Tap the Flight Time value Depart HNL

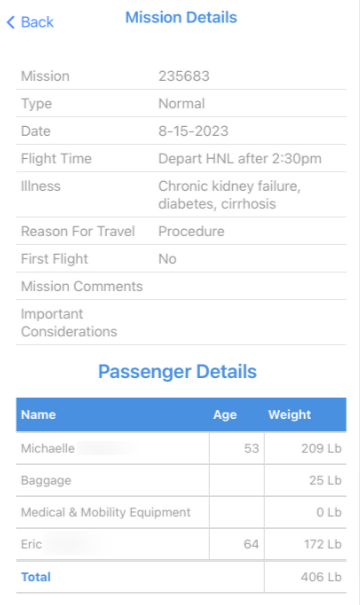click(x=240, y=159)
